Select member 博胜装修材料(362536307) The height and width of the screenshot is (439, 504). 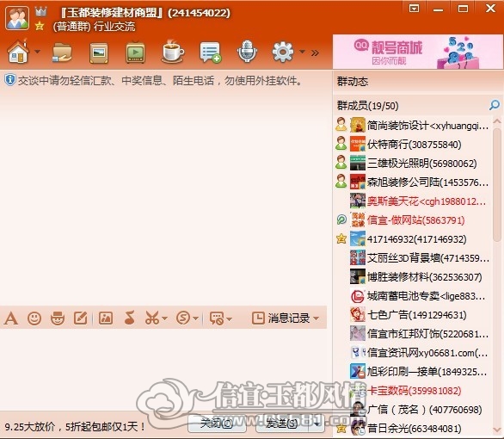[x=413, y=277]
